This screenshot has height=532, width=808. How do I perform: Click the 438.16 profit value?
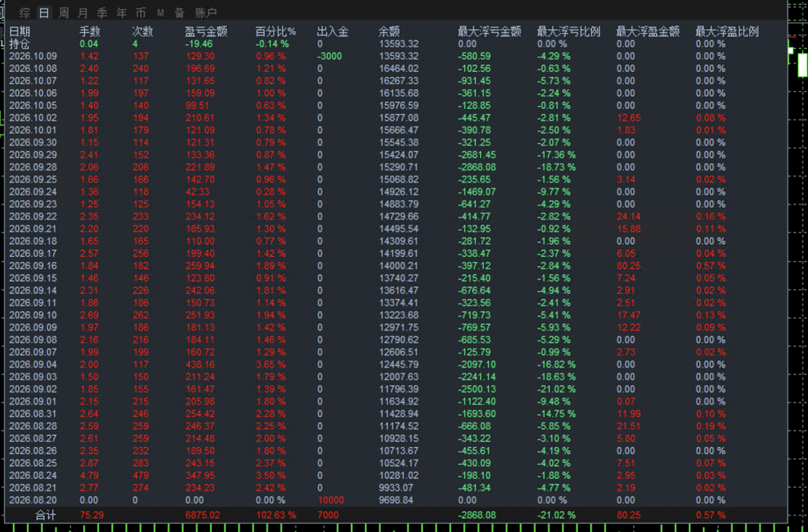[200, 364]
